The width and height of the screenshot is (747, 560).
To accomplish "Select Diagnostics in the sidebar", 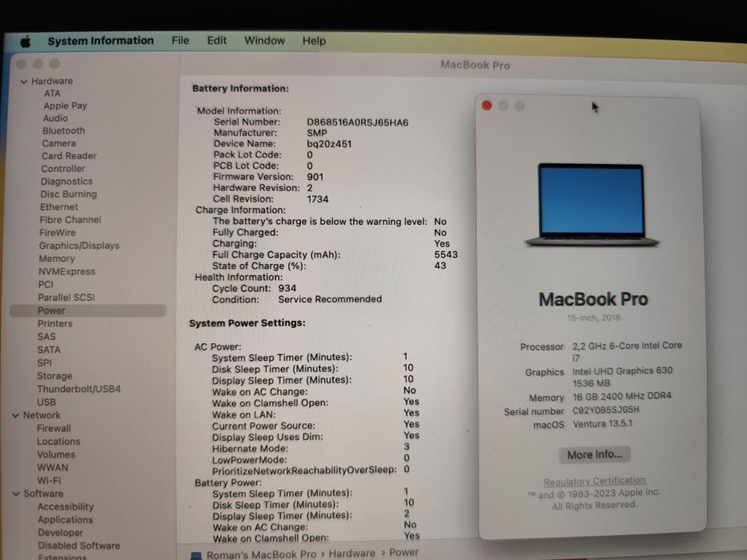I will pos(66,182).
